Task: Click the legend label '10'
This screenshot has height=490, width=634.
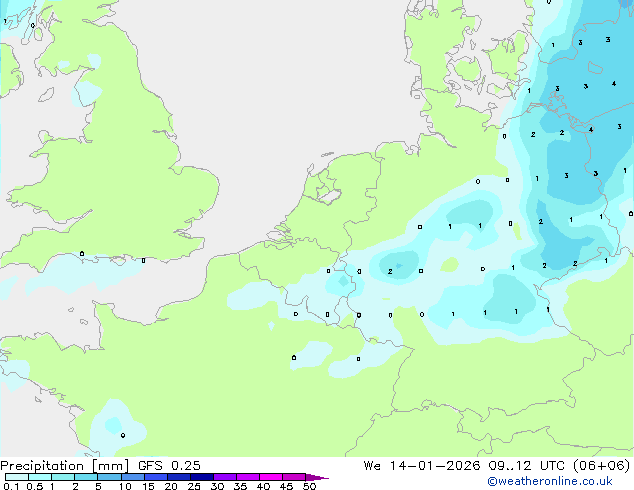Action: (x=125, y=486)
